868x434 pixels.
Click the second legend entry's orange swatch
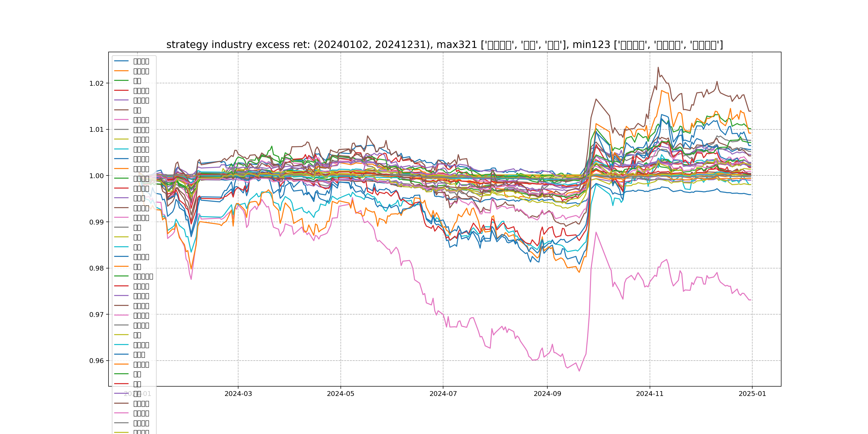[x=121, y=71]
